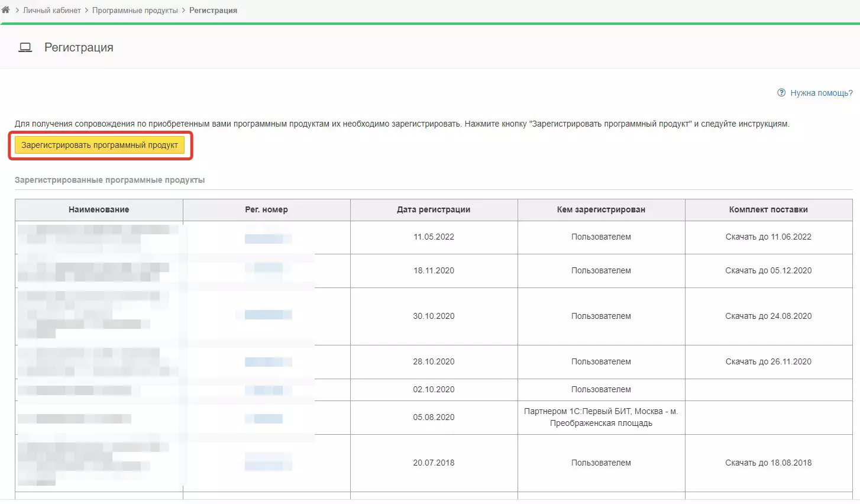Select Пользователем in the 30.10.2020 row
The width and height of the screenshot is (860, 504).
point(601,316)
